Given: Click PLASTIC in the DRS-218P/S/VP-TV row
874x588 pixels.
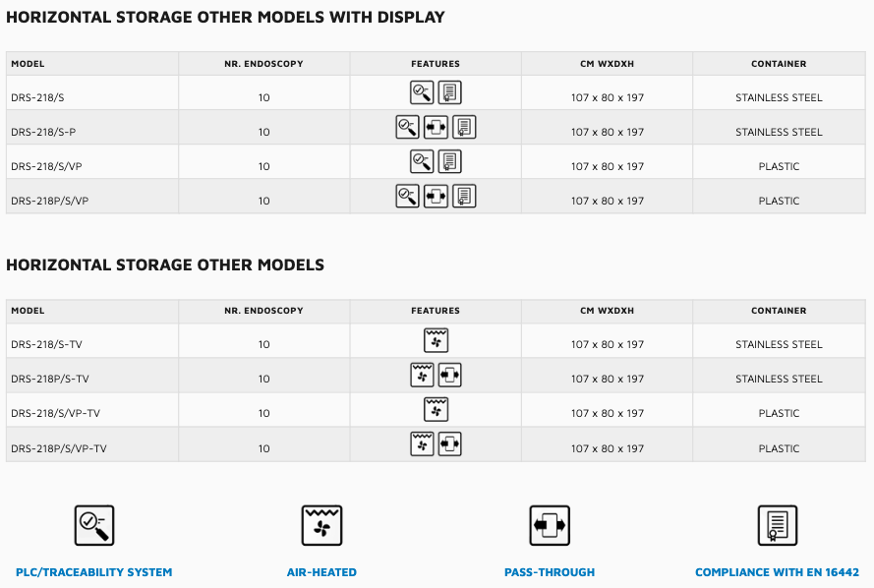Looking at the screenshot, I should pyautogui.click(x=779, y=448).
